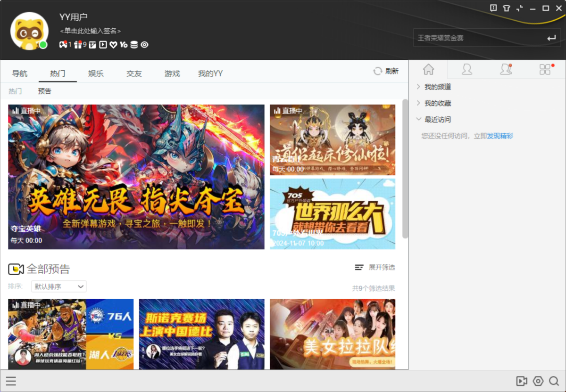
Task: Open the tasks sign-in icon in profile bar
Action: (x=92, y=45)
